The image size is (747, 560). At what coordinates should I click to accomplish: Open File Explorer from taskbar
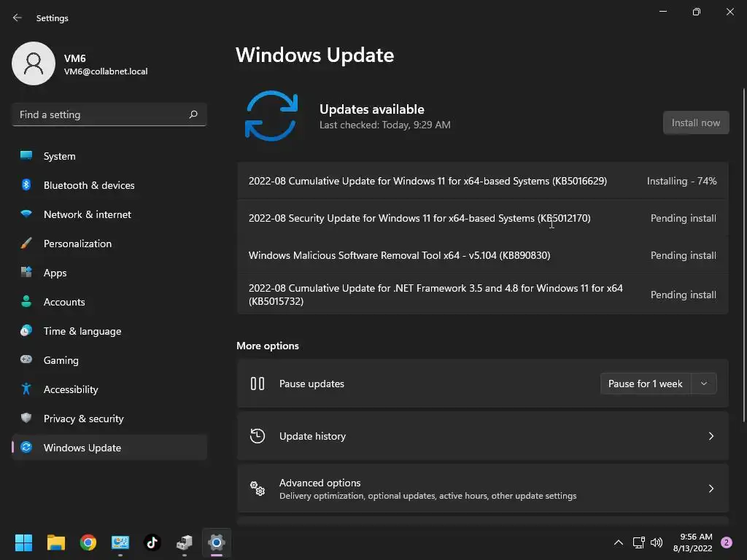pyautogui.click(x=55, y=542)
